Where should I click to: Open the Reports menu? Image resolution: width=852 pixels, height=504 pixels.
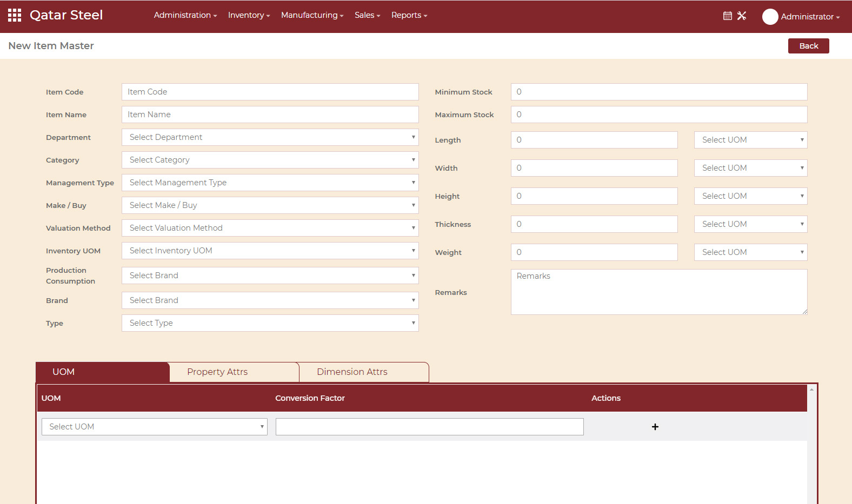(x=409, y=15)
